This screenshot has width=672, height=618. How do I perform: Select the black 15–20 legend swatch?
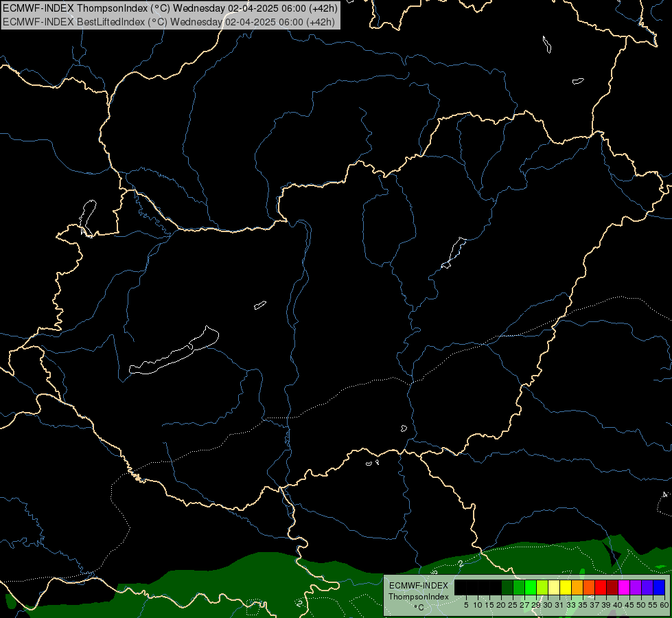(496, 587)
